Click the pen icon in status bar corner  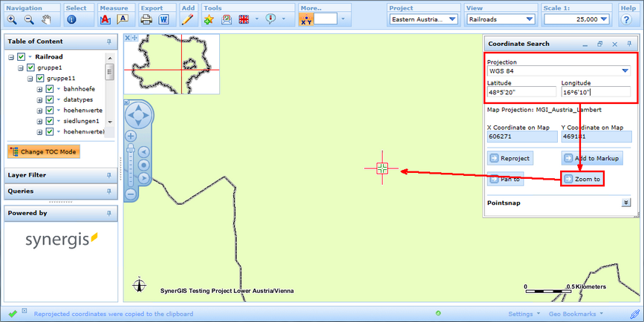tap(634, 314)
